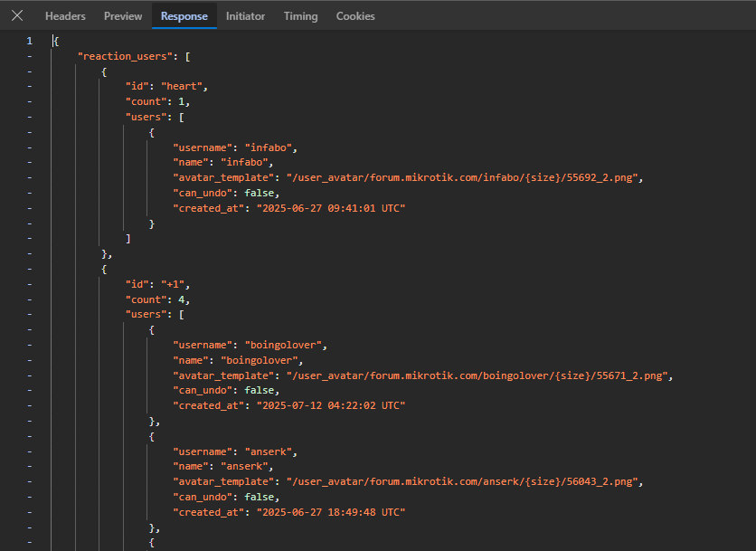
Task: Click the "username": "boingolover" line
Action: pyautogui.click(x=250, y=345)
